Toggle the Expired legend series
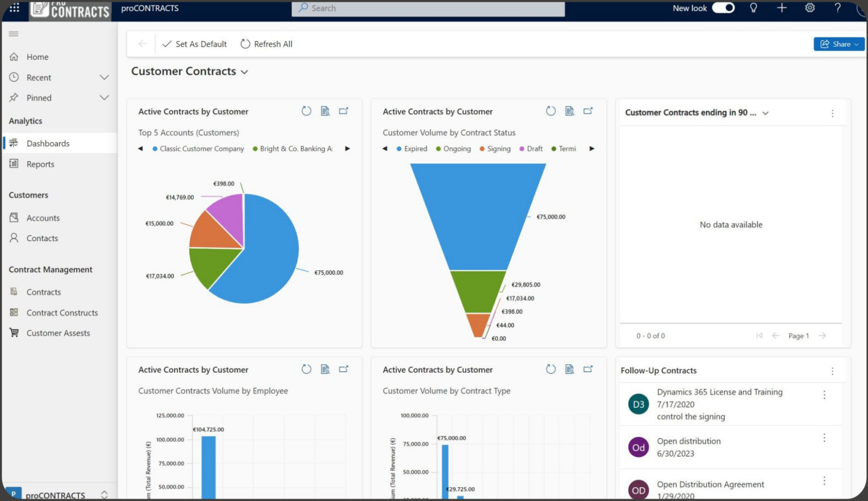Screen dimensions: 868x501 (x=412, y=149)
